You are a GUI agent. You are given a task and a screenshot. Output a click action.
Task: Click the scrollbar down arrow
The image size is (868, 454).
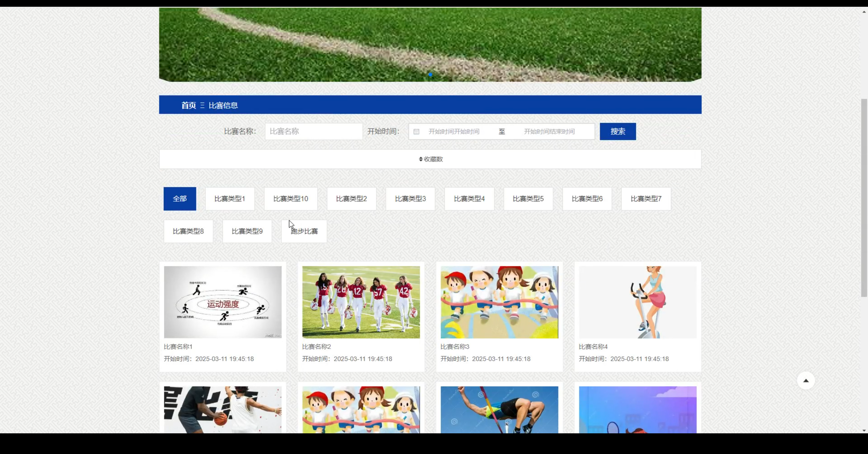864,430
